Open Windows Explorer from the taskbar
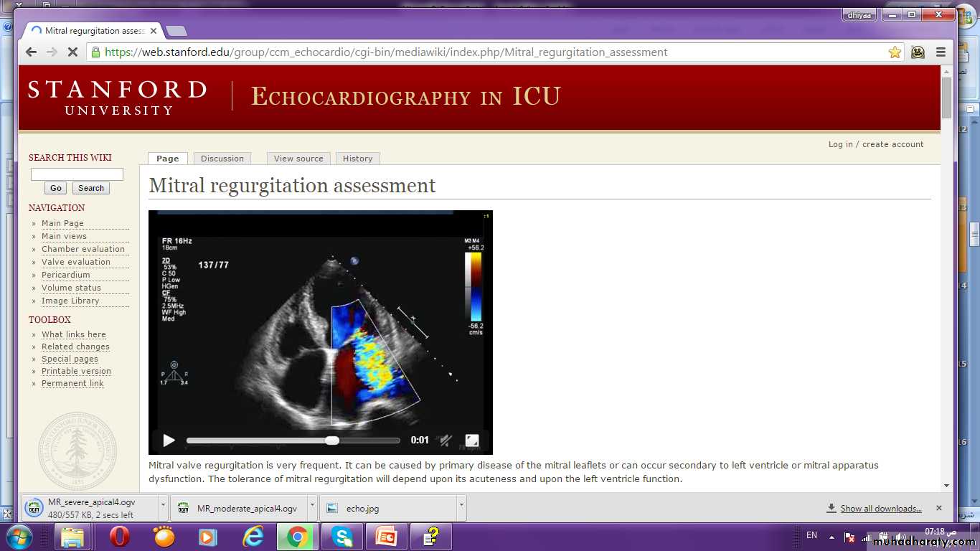 tap(72, 537)
